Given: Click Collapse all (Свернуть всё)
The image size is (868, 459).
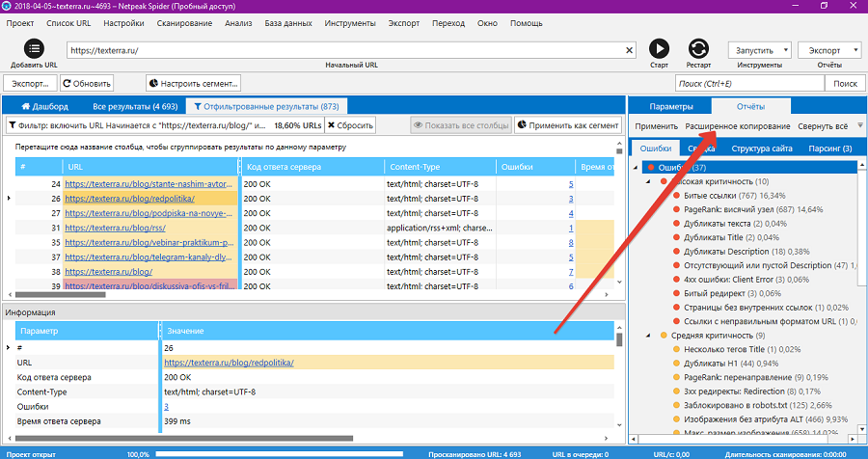Looking at the screenshot, I should tap(823, 126).
